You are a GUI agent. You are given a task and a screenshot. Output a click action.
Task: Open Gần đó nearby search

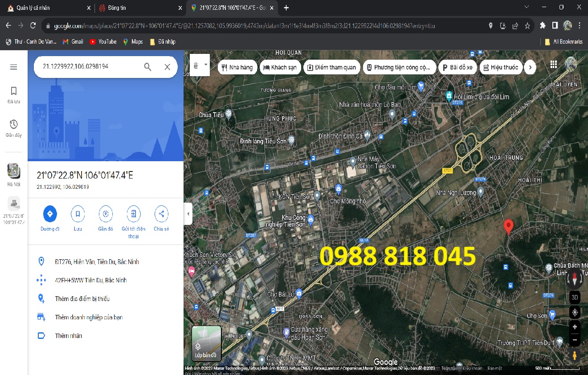pyautogui.click(x=106, y=214)
